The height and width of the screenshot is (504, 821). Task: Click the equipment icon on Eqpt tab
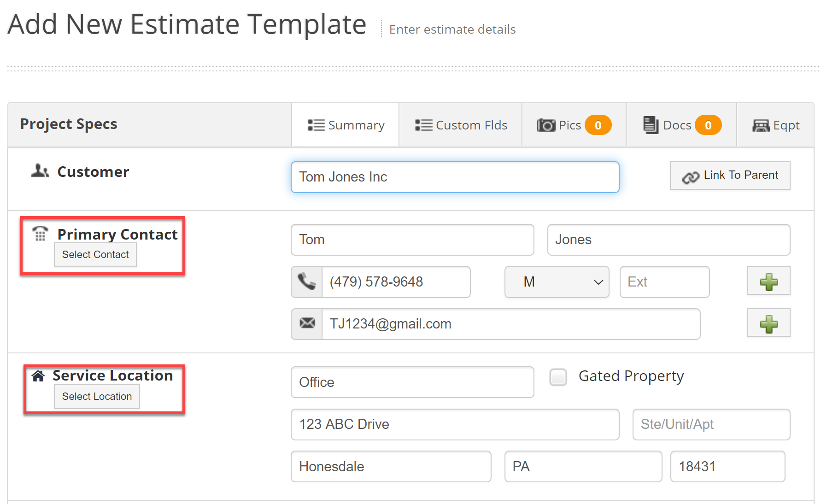click(761, 126)
